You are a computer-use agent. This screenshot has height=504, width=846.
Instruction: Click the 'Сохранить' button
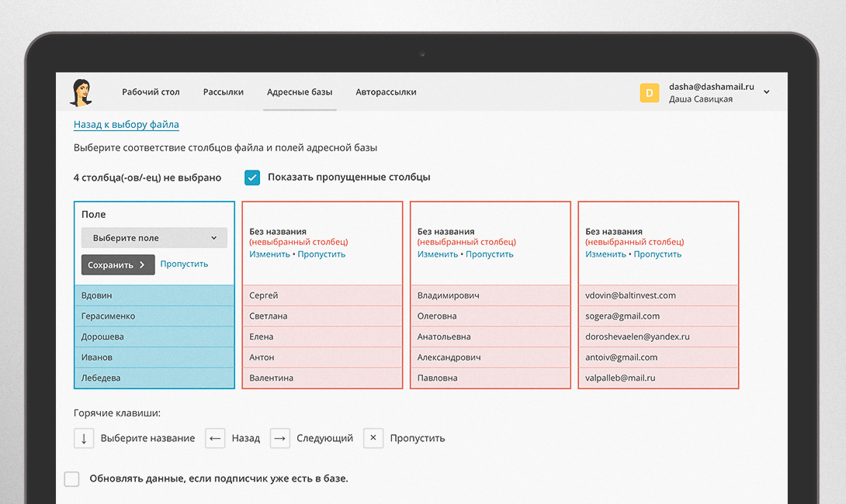[118, 264]
